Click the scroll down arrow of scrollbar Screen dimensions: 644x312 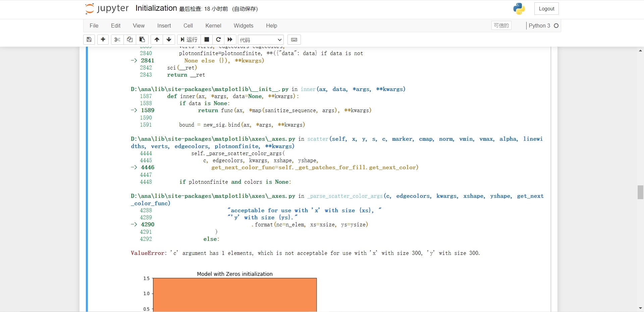tap(640, 308)
